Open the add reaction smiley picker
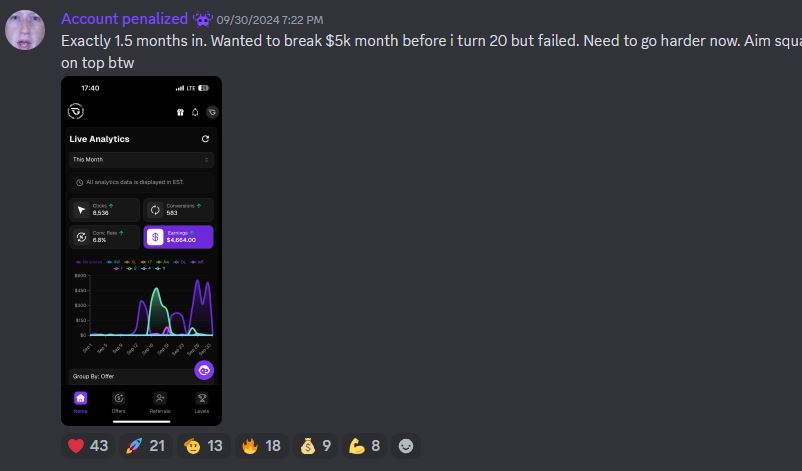Image resolution: width=802 pixels, height=471 pixels. point(406,446)
